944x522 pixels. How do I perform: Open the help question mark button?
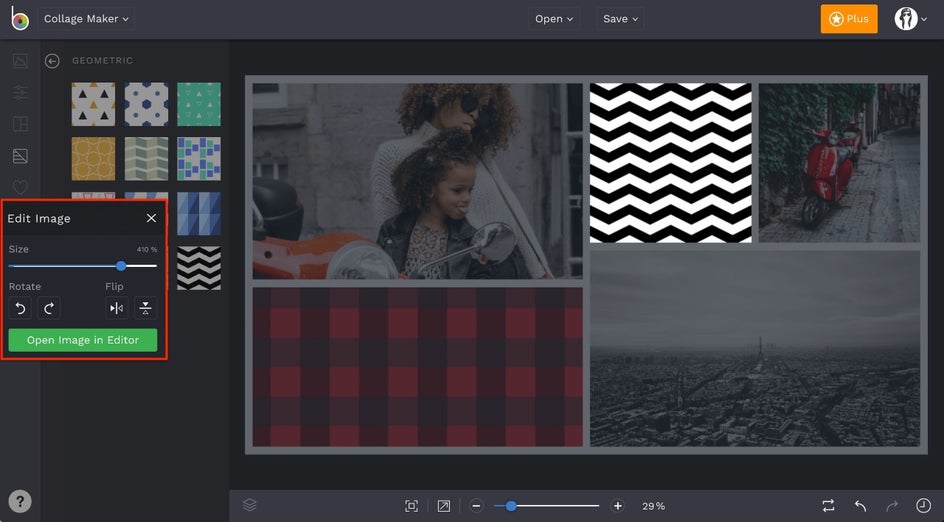point(20,502)
